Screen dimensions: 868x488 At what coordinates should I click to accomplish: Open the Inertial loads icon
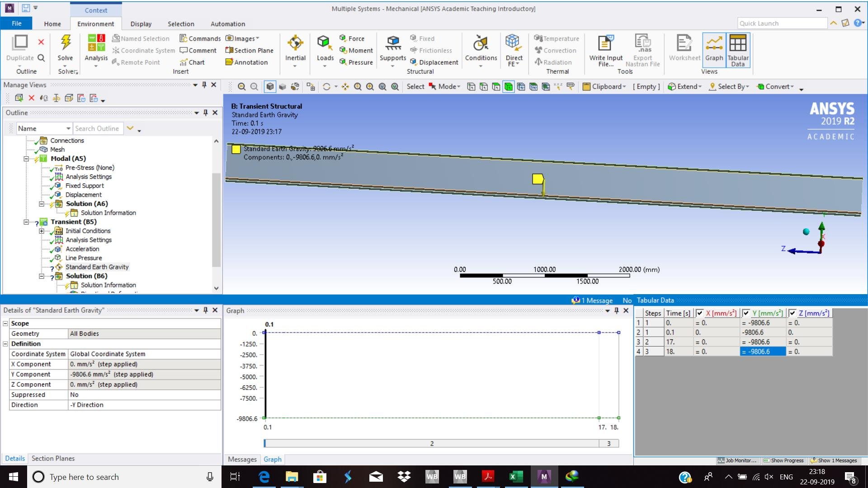(x=295, y=43)
